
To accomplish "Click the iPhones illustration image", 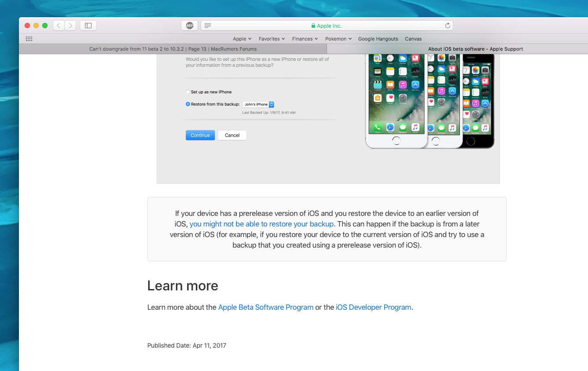I will click(430, 101).
